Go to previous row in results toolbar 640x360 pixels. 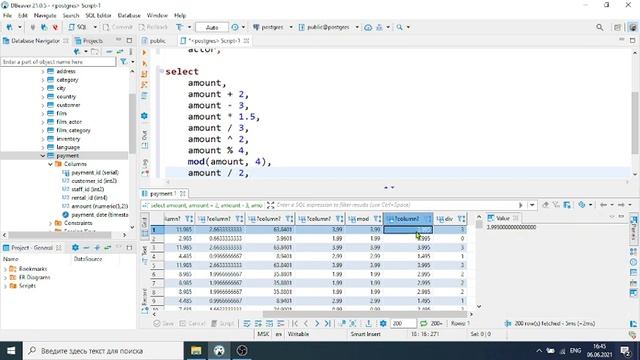(306, 324)
